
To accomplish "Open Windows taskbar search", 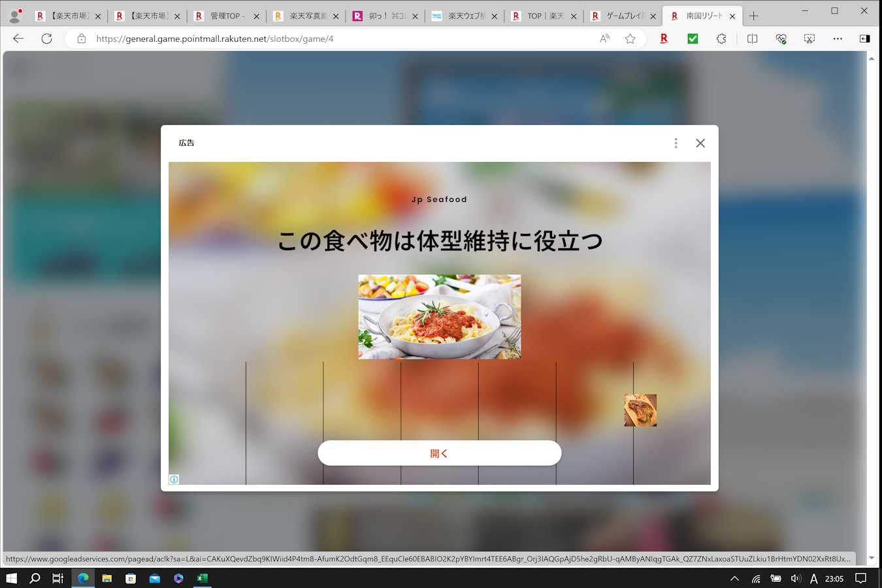I will click(35, 578).
